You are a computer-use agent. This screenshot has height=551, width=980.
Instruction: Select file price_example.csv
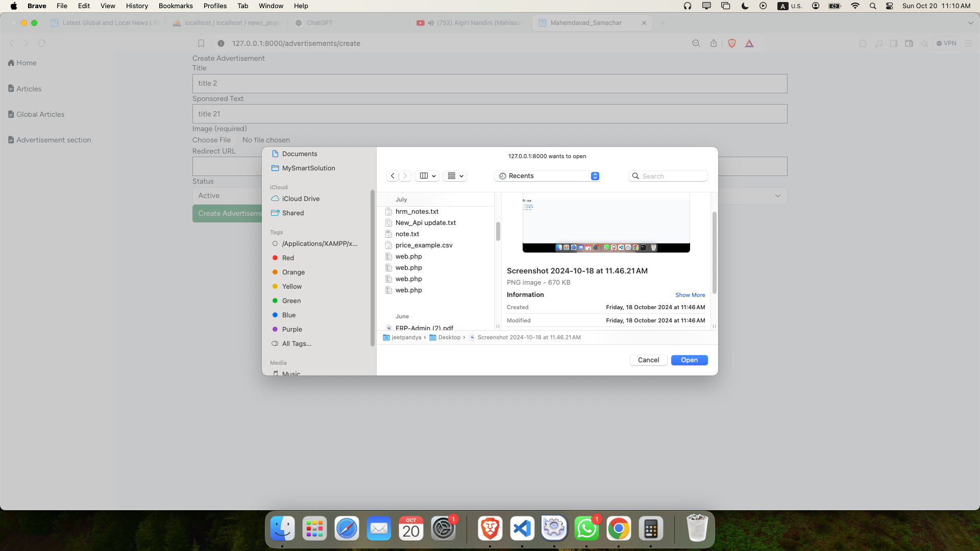tap(424, 245)
